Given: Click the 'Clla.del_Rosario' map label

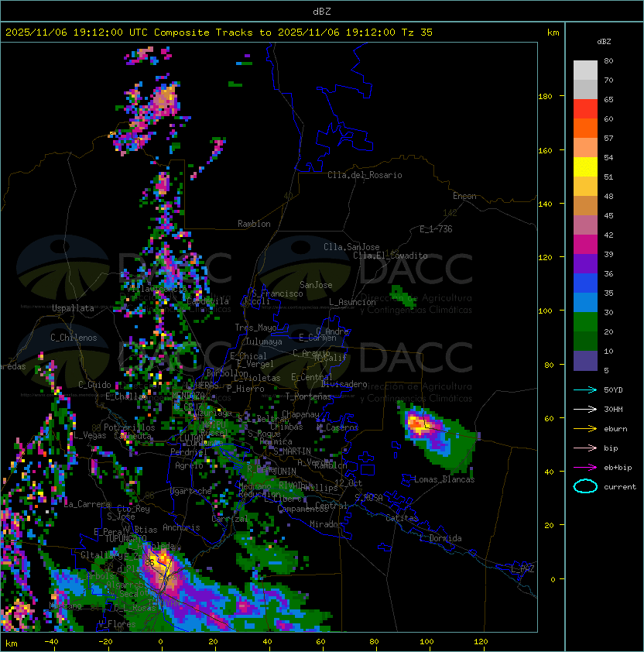Looking at the screenshot, I should 365,175.
